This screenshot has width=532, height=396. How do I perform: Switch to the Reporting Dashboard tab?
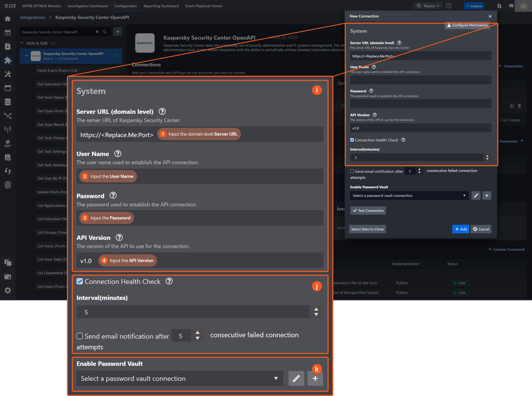161,6
